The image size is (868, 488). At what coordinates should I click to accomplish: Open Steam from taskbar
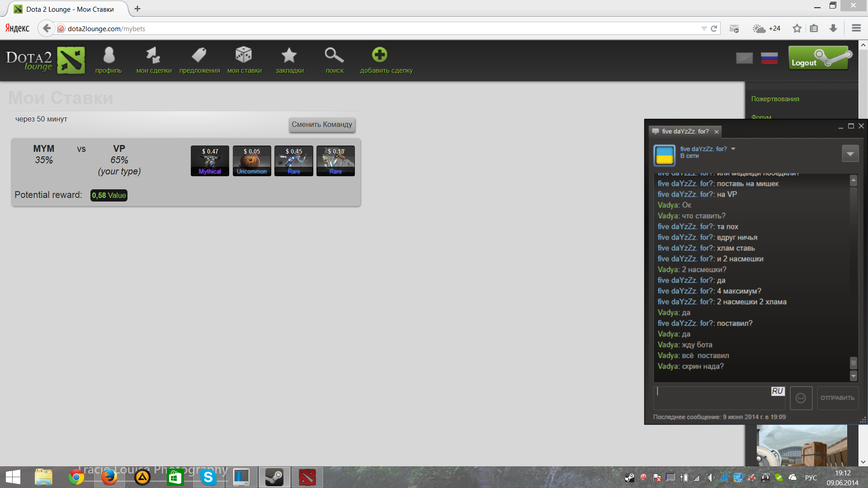pos(274,477)
